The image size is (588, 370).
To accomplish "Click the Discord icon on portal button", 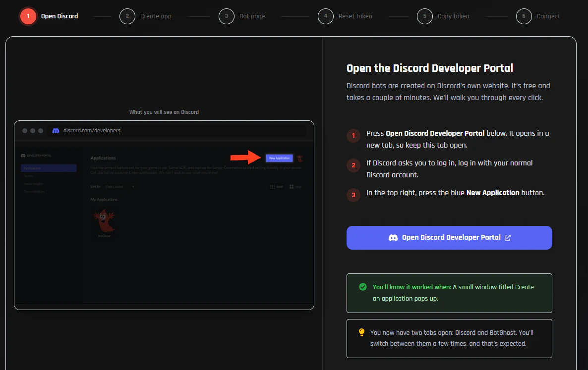I will click(393, 238).
